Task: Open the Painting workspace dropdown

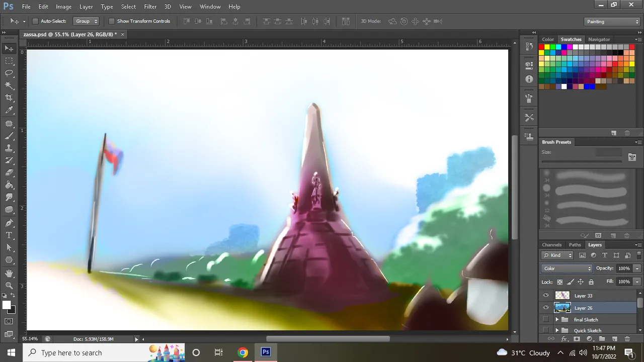Action: 612,22
